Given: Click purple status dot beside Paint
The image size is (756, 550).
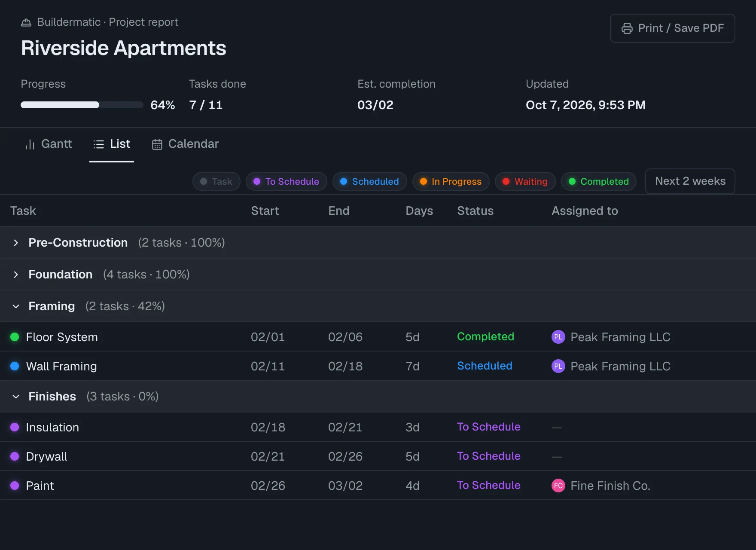Looking at the screenshot, I should pos(15,486).
